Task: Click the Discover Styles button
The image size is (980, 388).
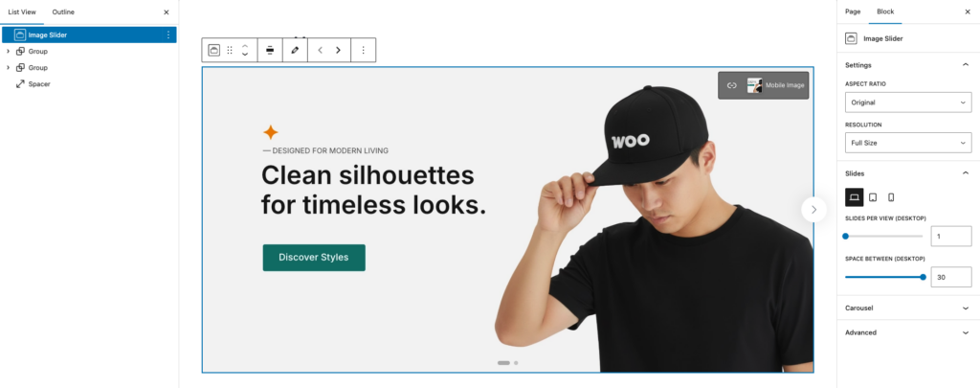Action: tap(314, 257)
